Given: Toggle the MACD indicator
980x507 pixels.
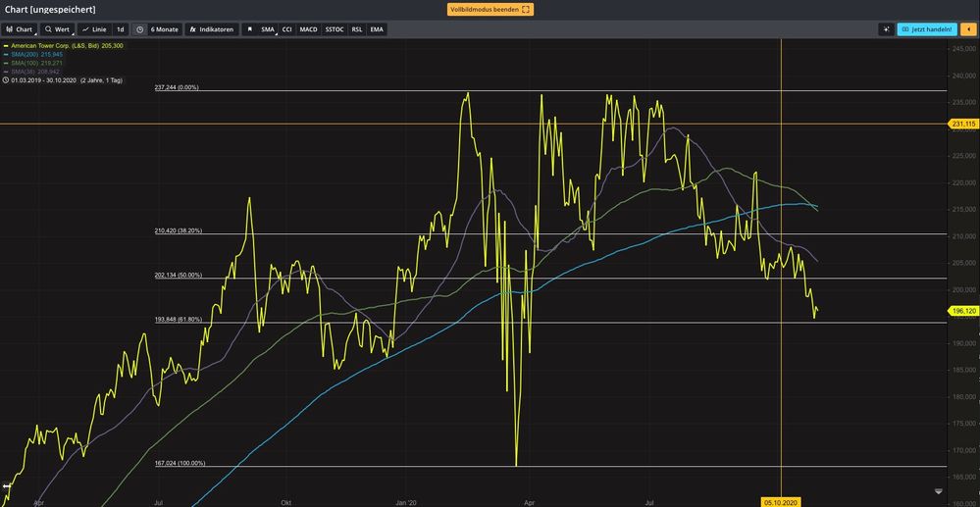Looking at the screenshot, I should (308, 29).
